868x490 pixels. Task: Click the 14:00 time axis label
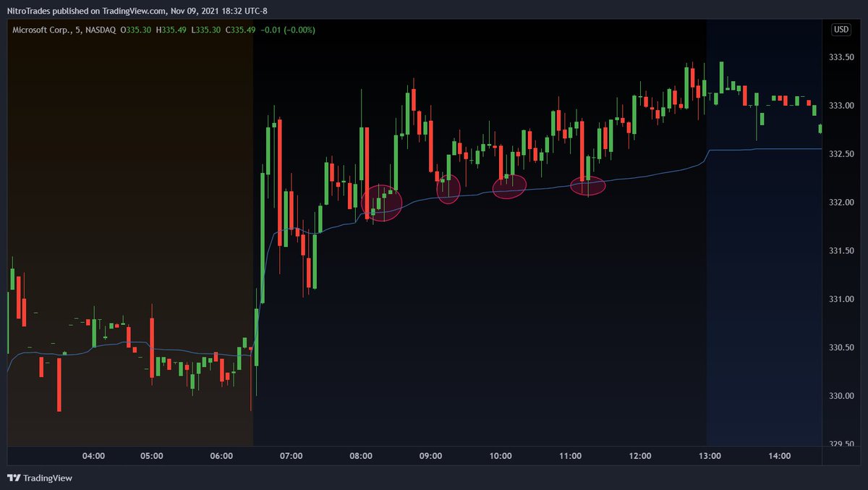point(780,456)
